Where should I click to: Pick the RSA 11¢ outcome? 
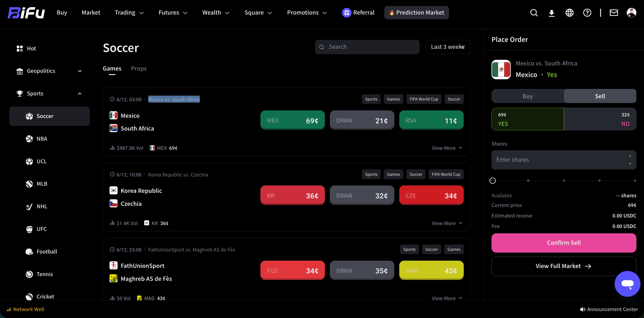click(431, 120)
